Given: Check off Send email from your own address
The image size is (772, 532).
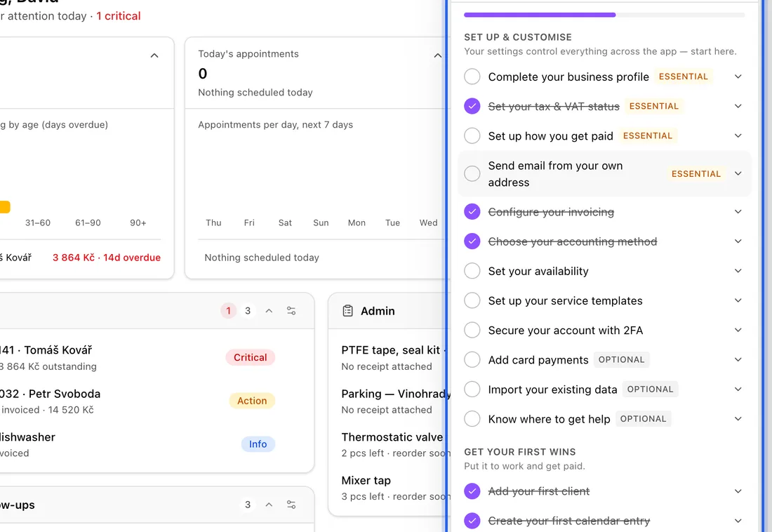Looking at the screenshot, I should coord(472,173).
